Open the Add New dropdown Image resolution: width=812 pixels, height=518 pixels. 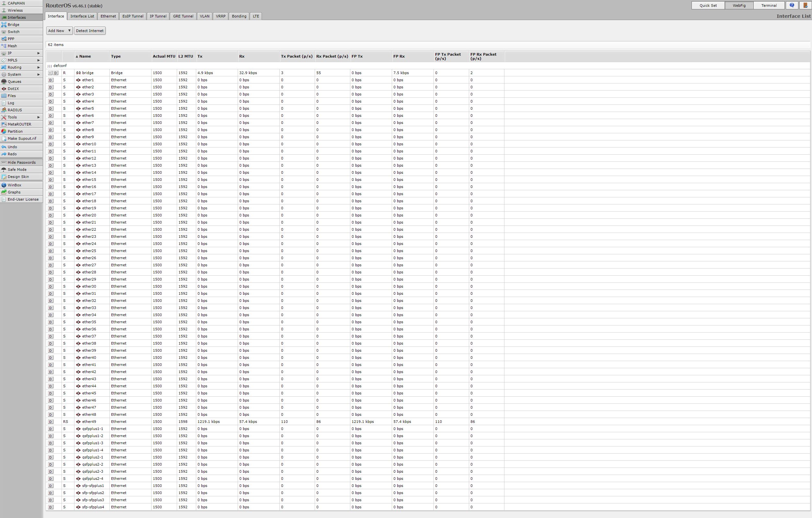[59, 31]
